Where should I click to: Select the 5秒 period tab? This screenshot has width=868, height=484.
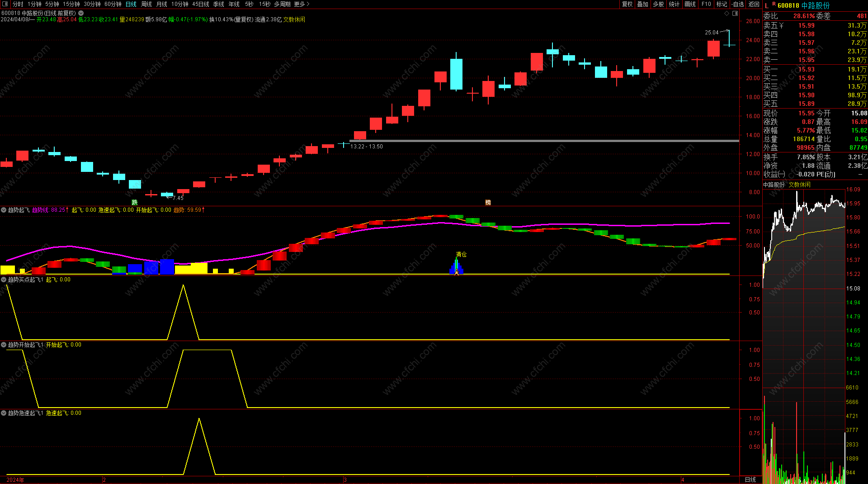(250, 4)
